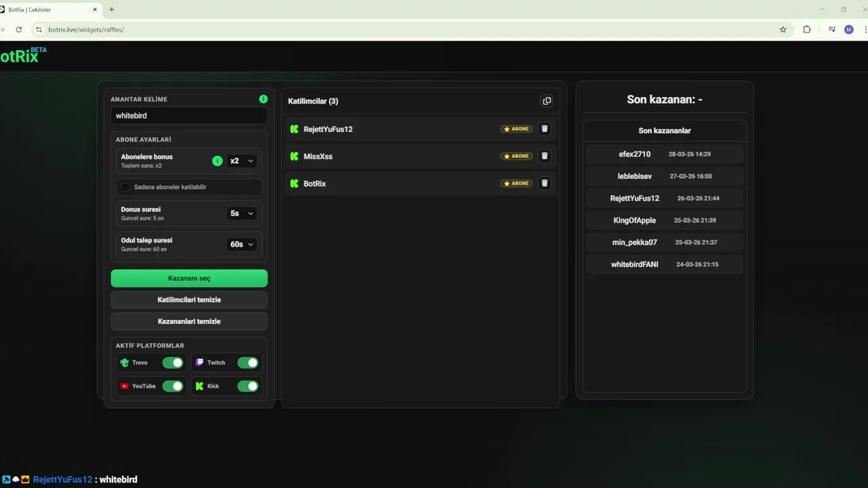Click the Son kazanan heading
The height and width of the screenshot is (488, 868).
coord(665,100)
